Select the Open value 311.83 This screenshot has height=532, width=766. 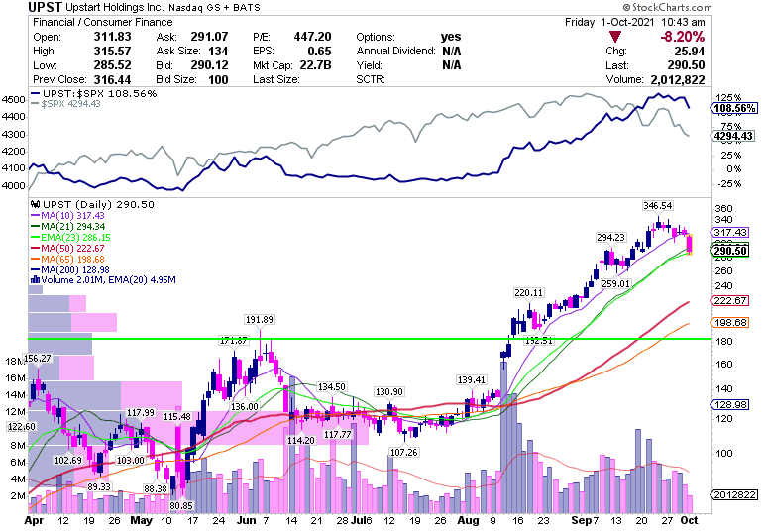pos(112,37)
